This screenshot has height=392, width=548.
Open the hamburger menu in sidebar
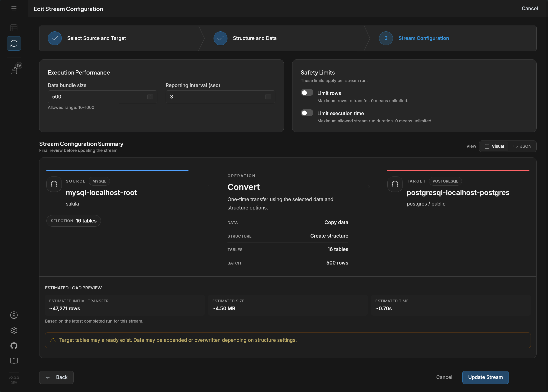14,8
